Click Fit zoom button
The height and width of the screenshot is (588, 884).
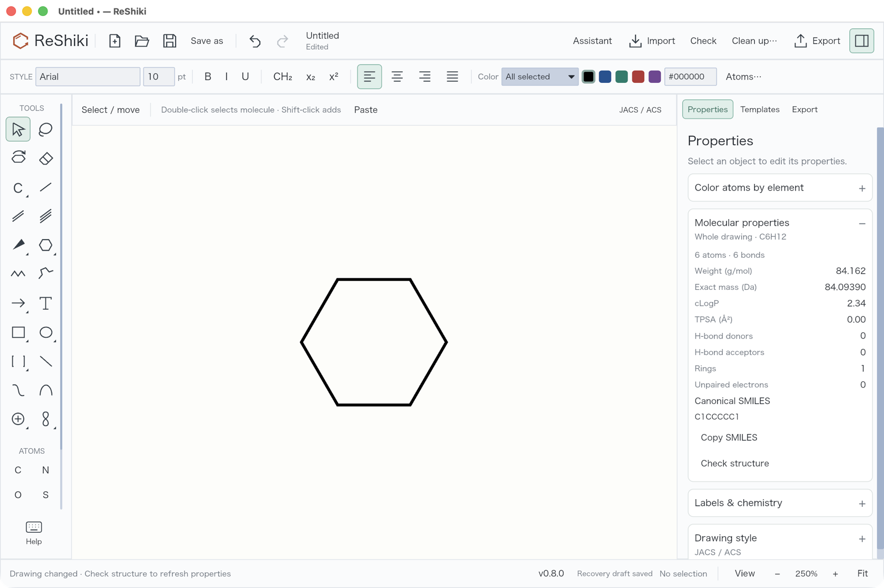click(x=862, y=574)
